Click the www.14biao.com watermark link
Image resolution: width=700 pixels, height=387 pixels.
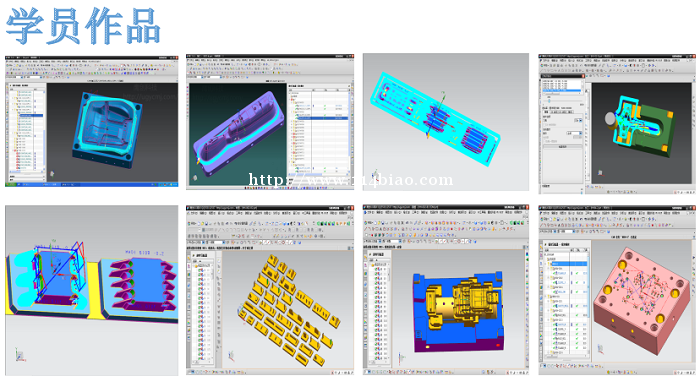[x=351, y=180]
